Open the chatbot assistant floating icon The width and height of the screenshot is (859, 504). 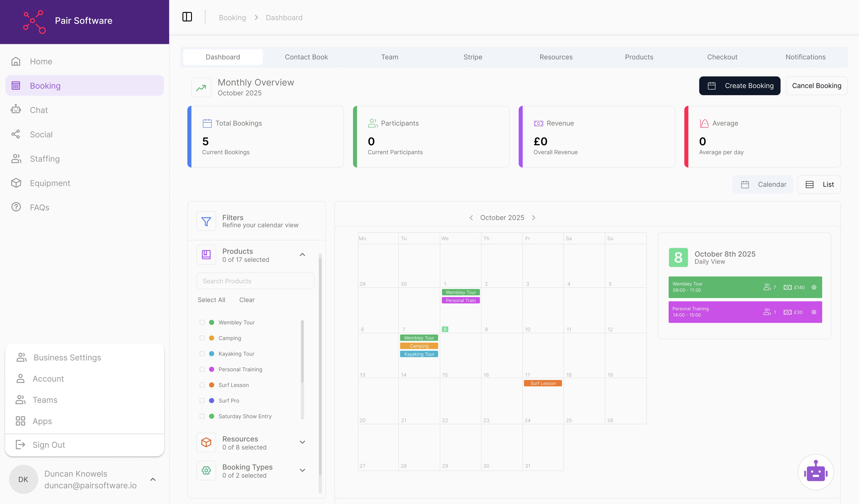pos(815,472)
